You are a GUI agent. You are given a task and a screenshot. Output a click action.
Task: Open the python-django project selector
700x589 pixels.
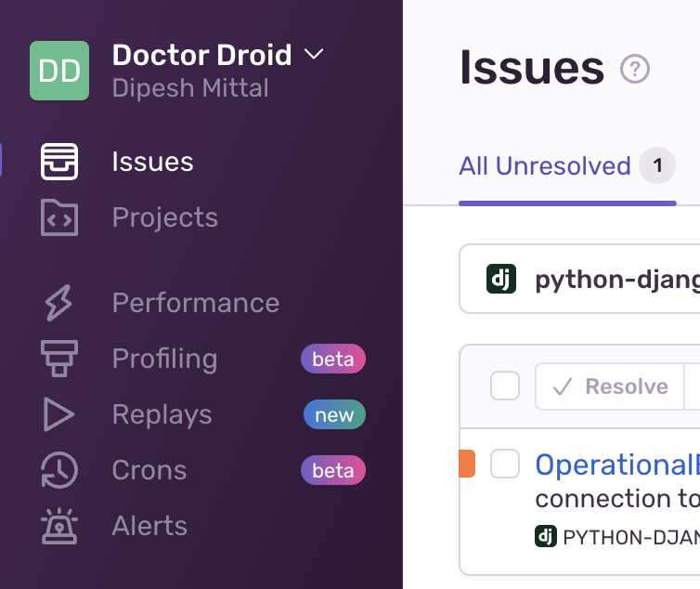click(x=579, y=279)
